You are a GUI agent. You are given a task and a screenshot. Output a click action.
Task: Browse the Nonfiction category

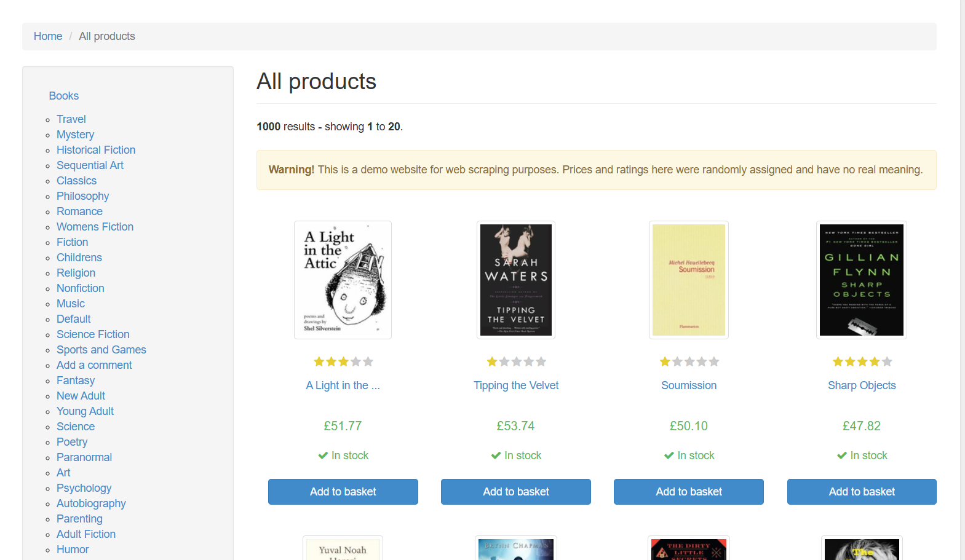81,288
